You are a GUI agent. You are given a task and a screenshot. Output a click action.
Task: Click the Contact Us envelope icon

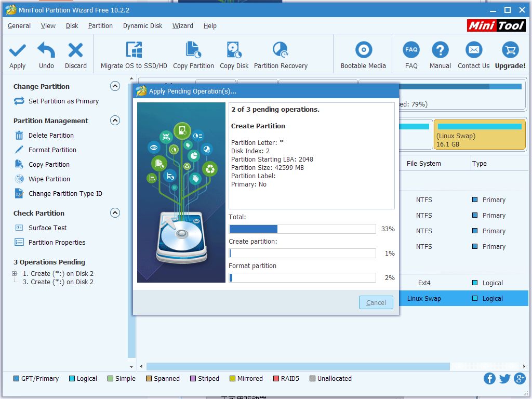tap(474, 50)
